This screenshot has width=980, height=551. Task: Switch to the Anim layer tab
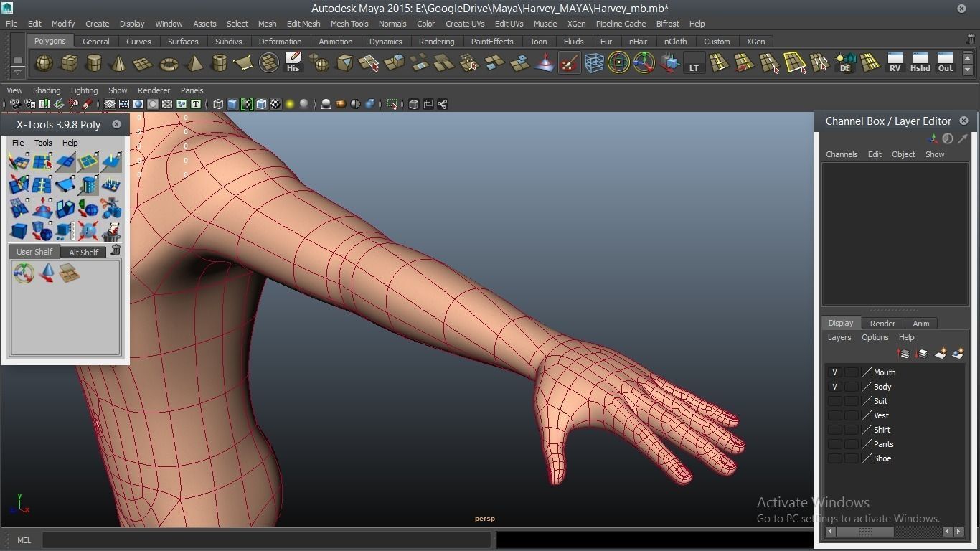920,324
